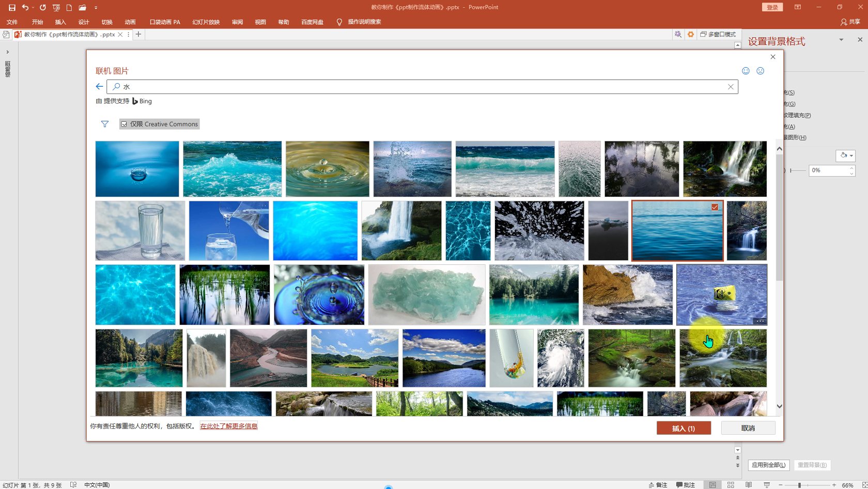
Task: Switch to Normal view icon
Action: (x=712, y=485)
